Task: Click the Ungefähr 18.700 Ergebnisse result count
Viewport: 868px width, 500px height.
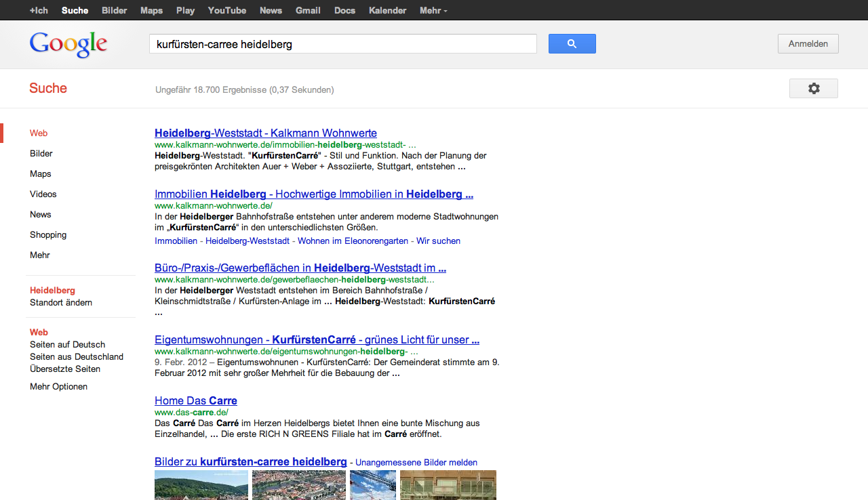Action: [245, 90]
